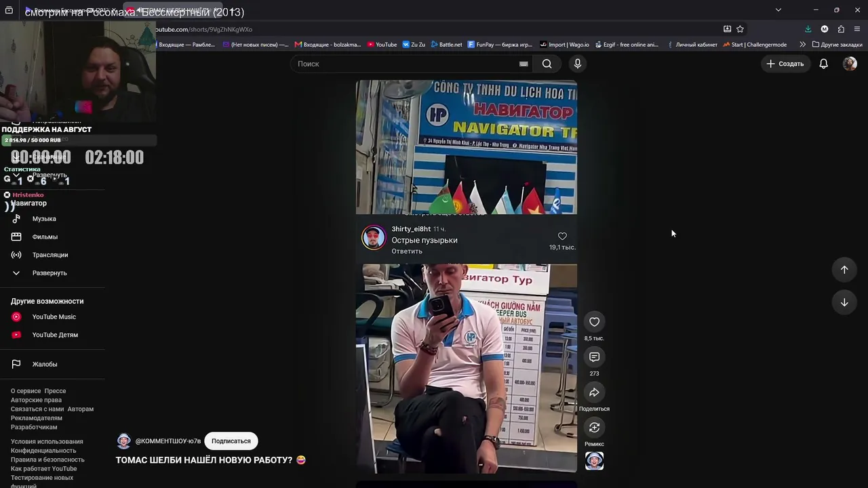Click the icon left of the bookmark star
Viewport: 868px width, 488px height.
point(727,29)
